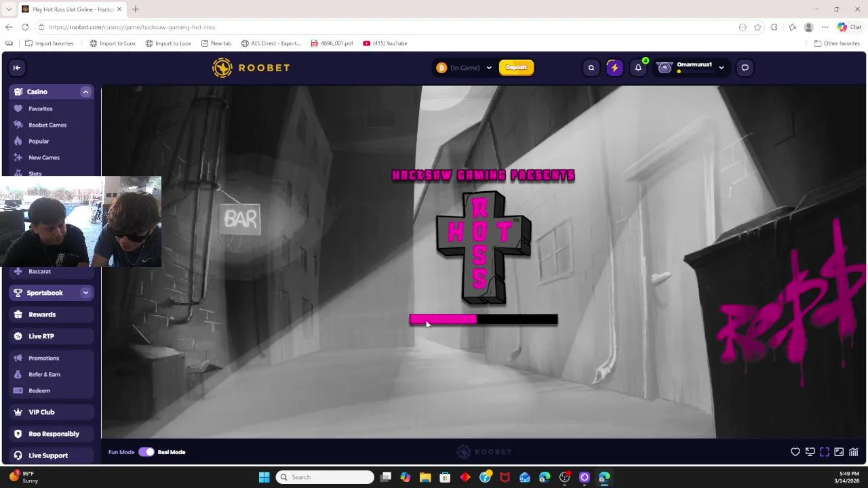The height and width of the screenshot is (488, 868).
Task: Collapse the Casino section chevron
Action: click(x=85, y=91)
